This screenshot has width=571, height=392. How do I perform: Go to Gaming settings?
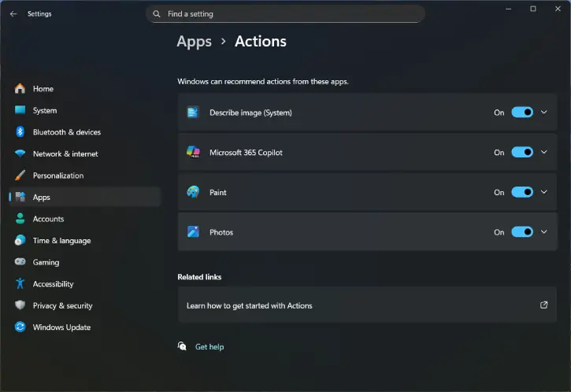85,262
